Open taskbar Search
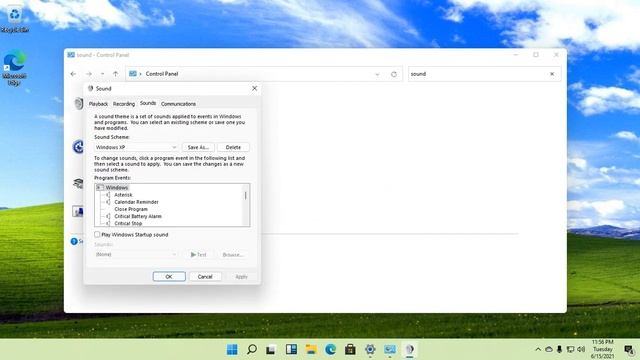 [x=252, y=349]
